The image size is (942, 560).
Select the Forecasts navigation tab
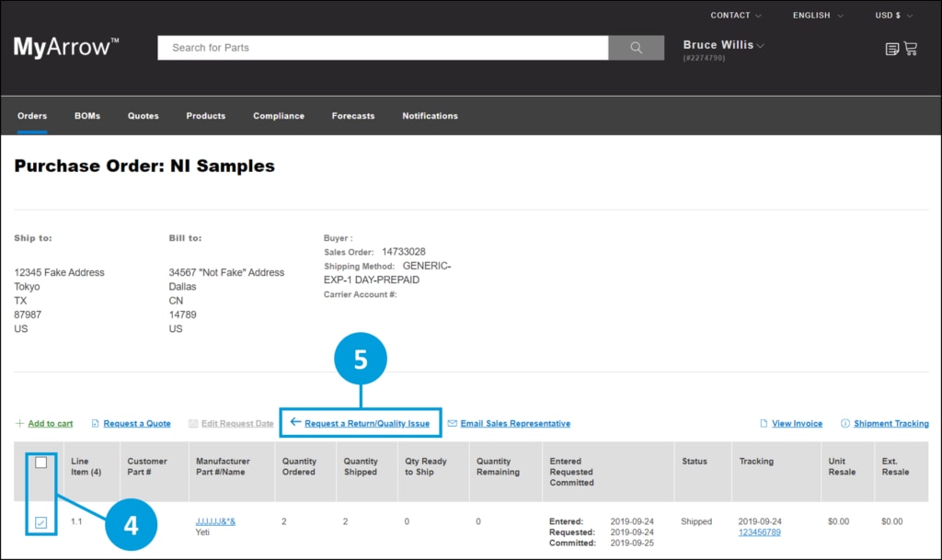point(353,116)
